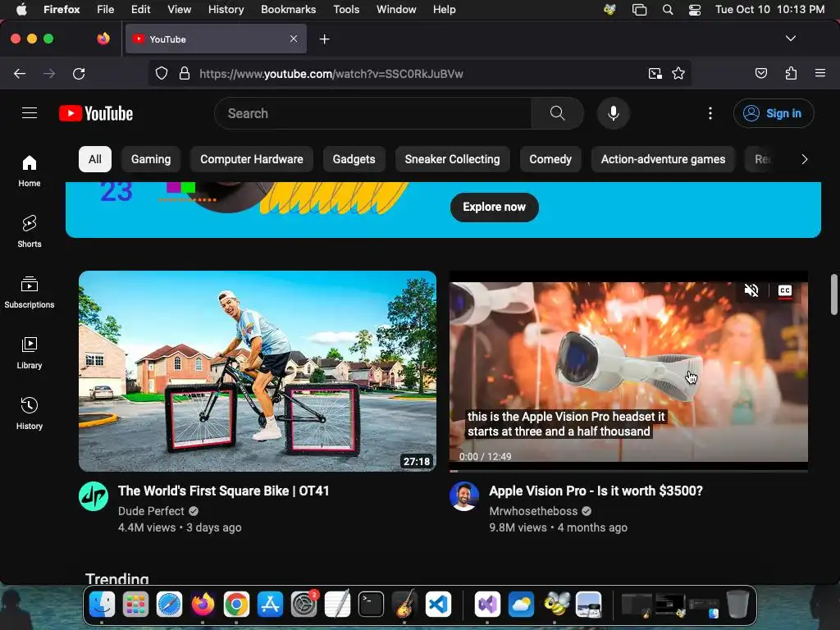Open Dude Perfect channel name
The width and height of the screenshot is (840, 630).
click(x=151, y=511)
